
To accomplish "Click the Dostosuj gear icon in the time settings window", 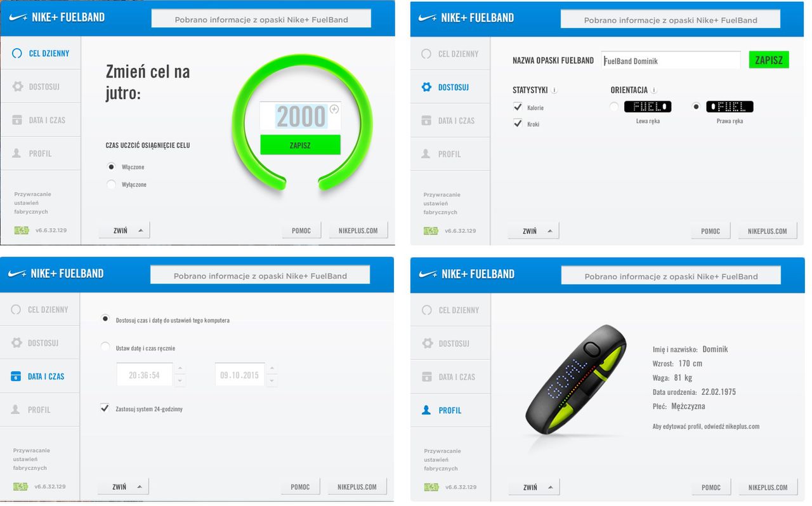I will click(16, 343).
